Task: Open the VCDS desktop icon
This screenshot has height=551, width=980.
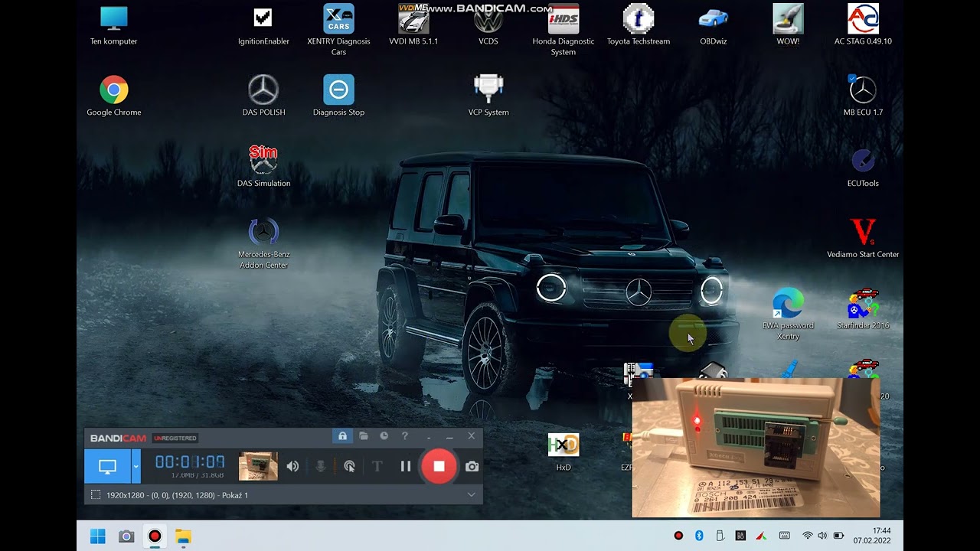Action: [488, 25]
